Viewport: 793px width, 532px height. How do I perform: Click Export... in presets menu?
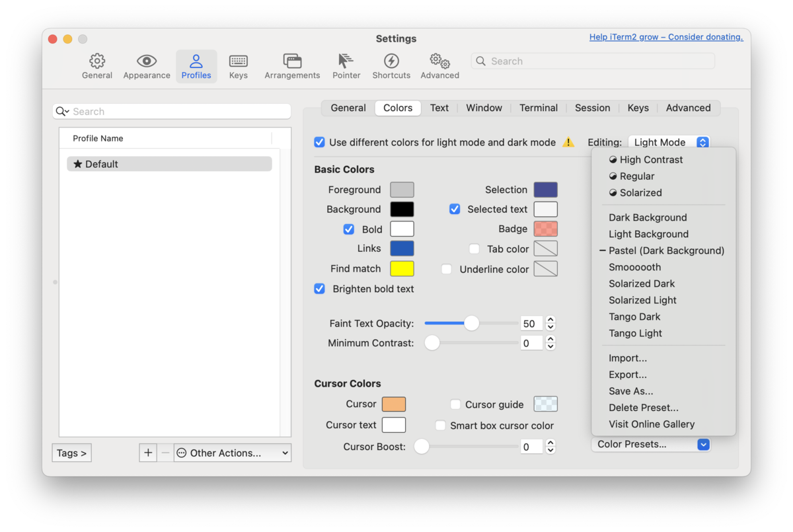(x=663, y=375)
